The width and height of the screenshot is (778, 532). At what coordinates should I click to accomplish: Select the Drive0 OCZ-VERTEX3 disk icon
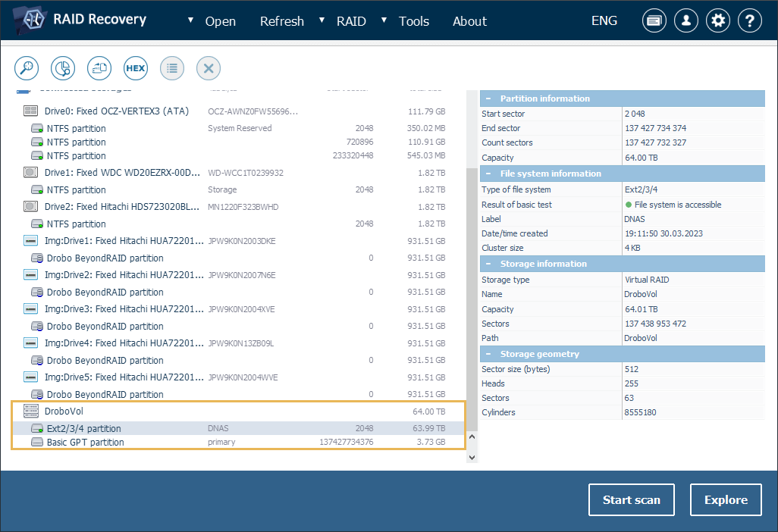tap(31, 111)
